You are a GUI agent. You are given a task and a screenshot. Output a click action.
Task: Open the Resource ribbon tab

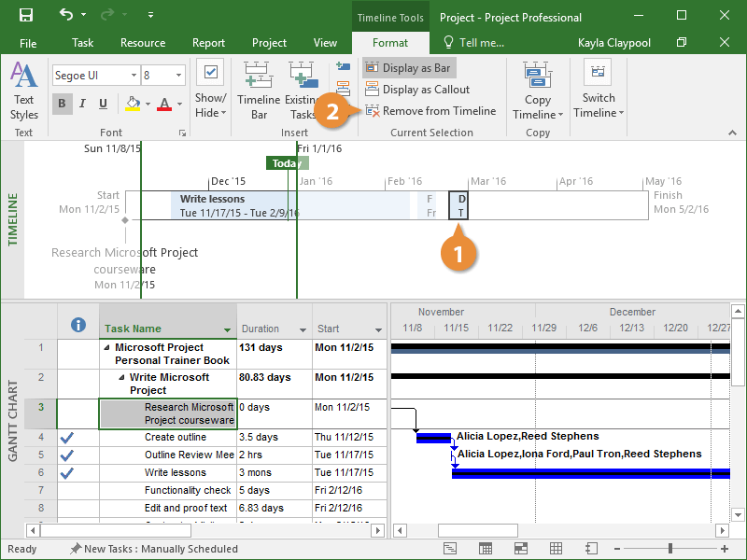pyautogui.click(x=143, y=43)
